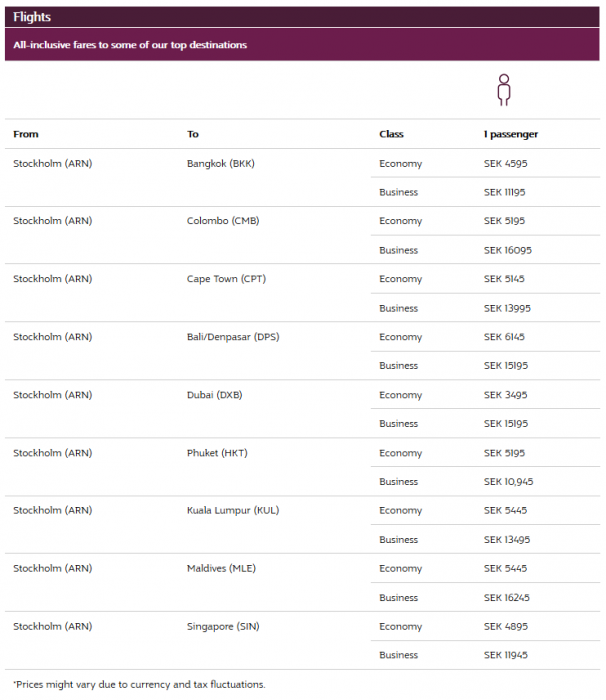
Task: Select the Maldives (MLE) destination
Action: [221, 569]
